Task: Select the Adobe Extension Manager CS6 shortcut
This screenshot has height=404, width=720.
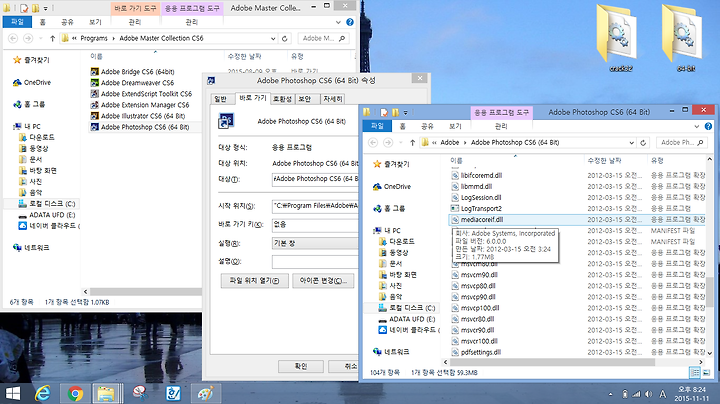Action: coord(140,105)
